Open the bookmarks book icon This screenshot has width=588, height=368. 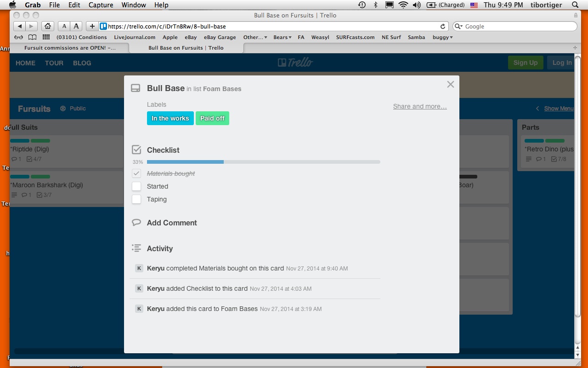pos(32,37)
